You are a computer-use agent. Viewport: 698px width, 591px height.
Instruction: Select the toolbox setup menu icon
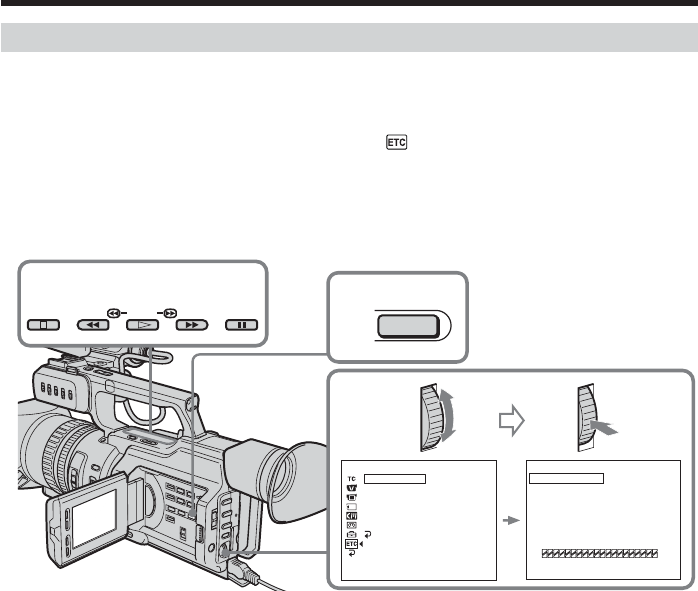352,534
